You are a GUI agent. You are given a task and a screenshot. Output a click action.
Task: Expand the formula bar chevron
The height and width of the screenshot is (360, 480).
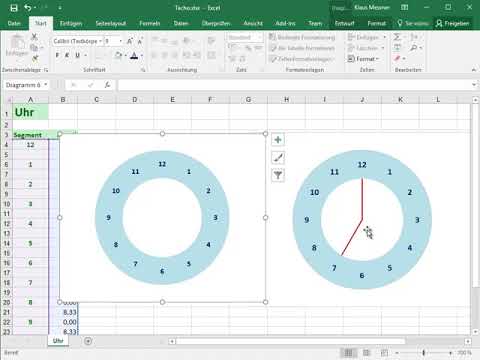(474, 85)
